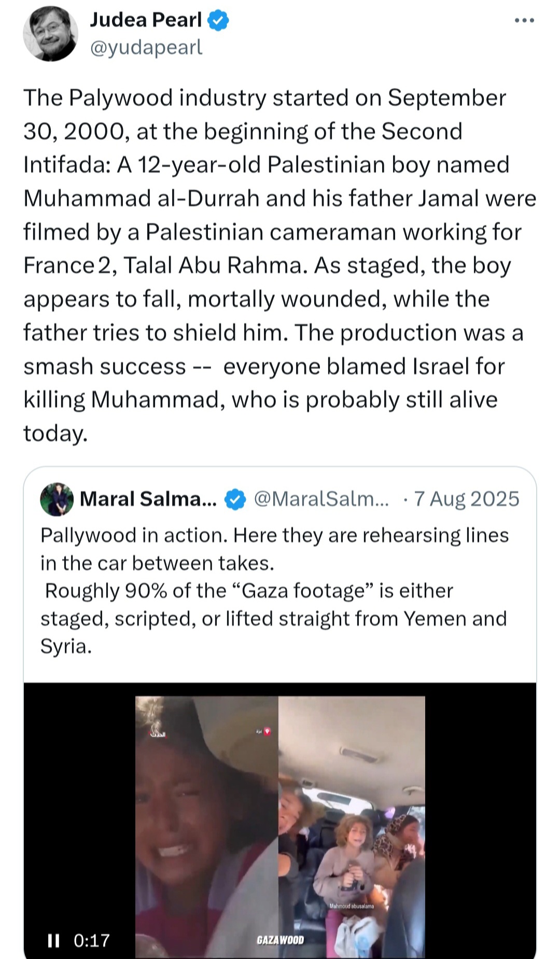Open the @yudapearl handle link
Screen dimensions: 560x959
click(146, 47)
